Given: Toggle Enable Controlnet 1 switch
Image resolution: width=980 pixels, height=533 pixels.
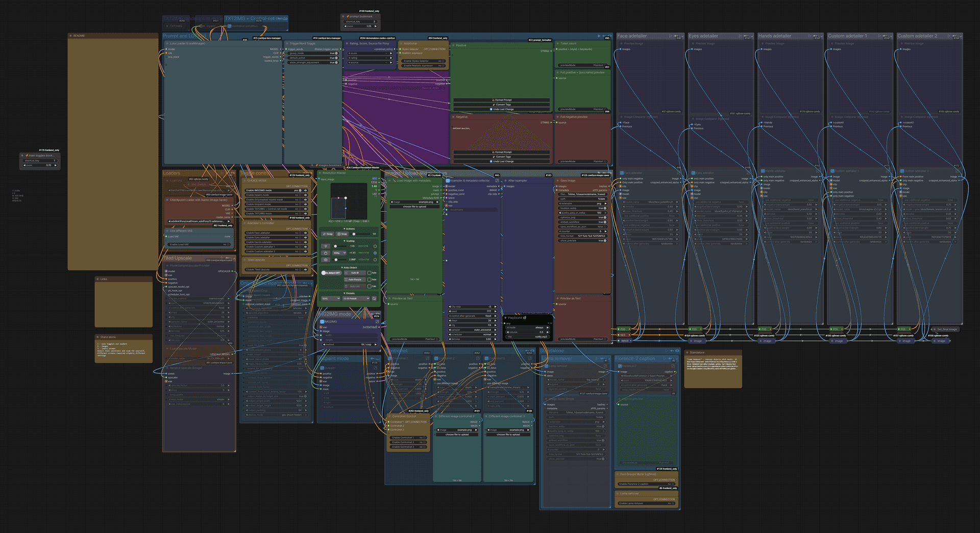Looking at the screenshot, I should [424, 438].
